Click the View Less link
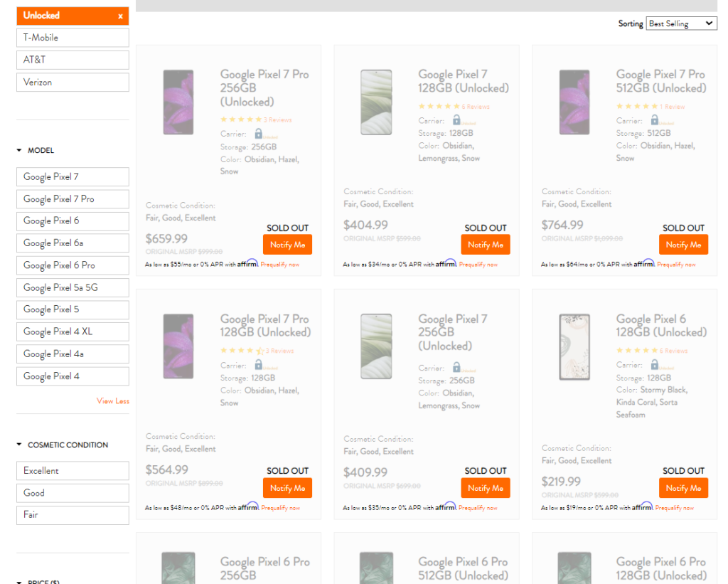This screenshot has width=728, height=584. tap(113, 401)
